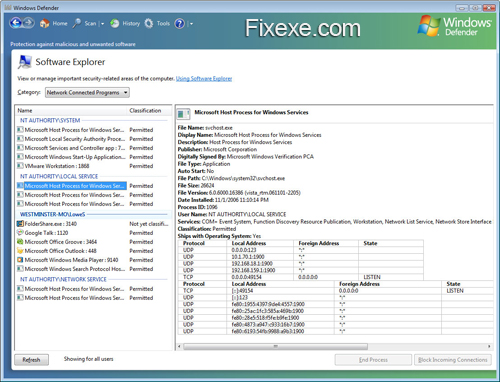500x382 pixels.
Task: Open the Home house icon
Action: [x=44, y=23]
